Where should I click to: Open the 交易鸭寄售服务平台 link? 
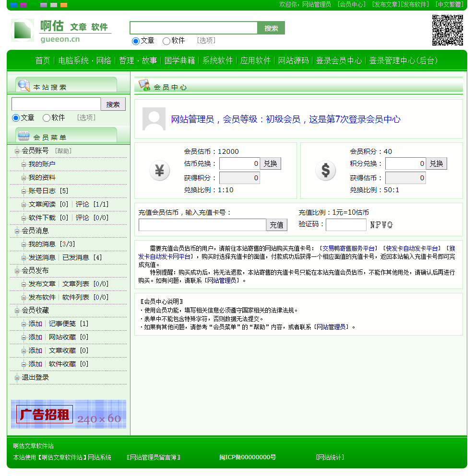[348, 248]
